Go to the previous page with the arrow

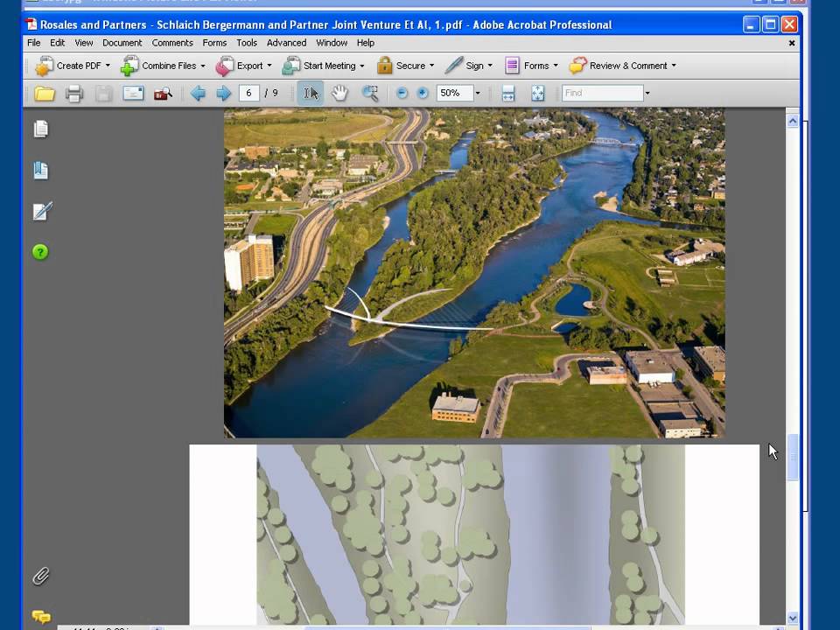[x=198, y=94]
